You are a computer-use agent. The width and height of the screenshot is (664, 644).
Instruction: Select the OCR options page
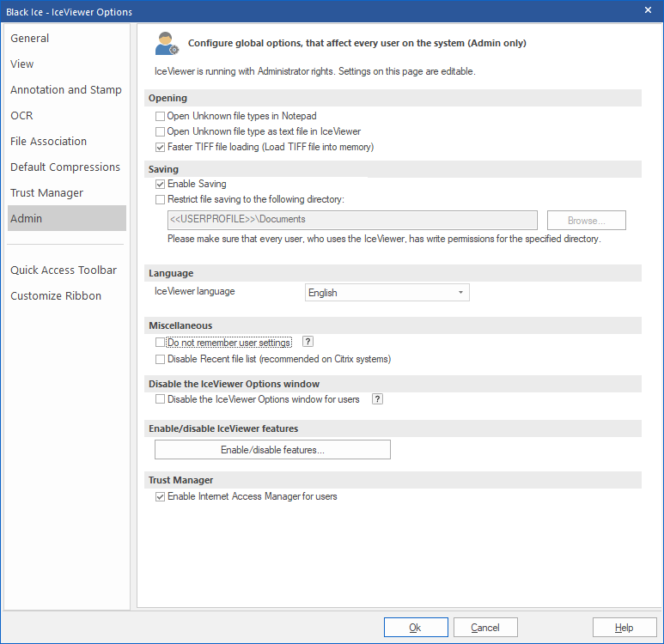point(67,116)
